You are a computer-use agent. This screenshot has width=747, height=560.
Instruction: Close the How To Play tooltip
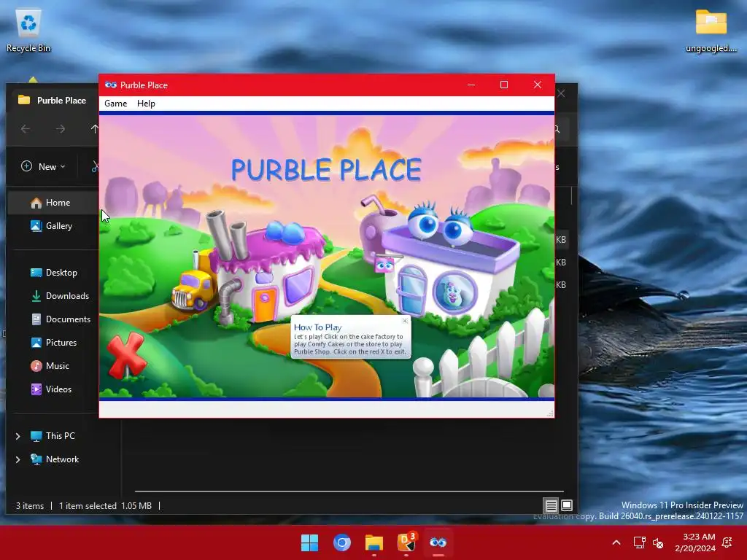coord(405,321)
